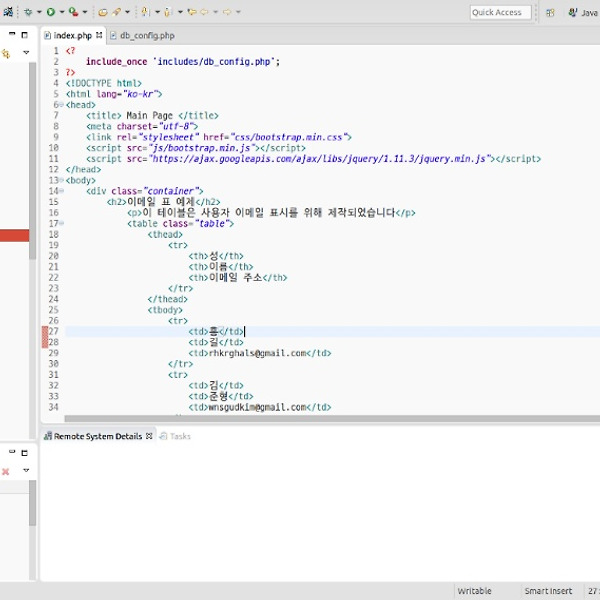600x600 pixels.
Task: Switch to the db_config.php editor tab
Action: pos(142,36)
